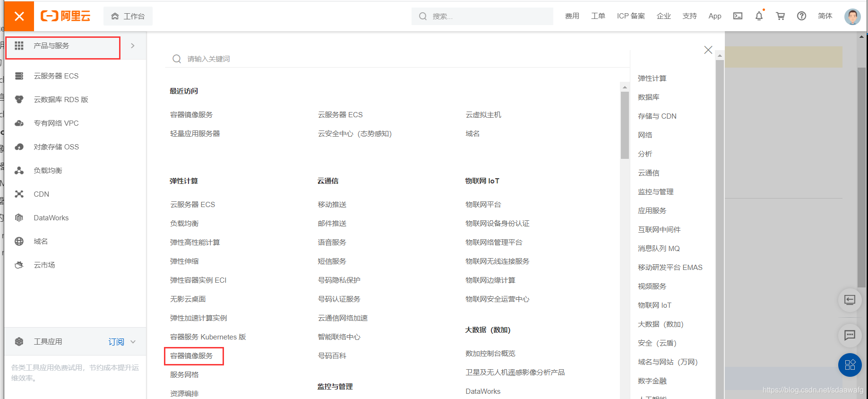The height and width of the screenshot is (399, 868).
Task: Open the 工作台 home button
Action: (128, 16)
